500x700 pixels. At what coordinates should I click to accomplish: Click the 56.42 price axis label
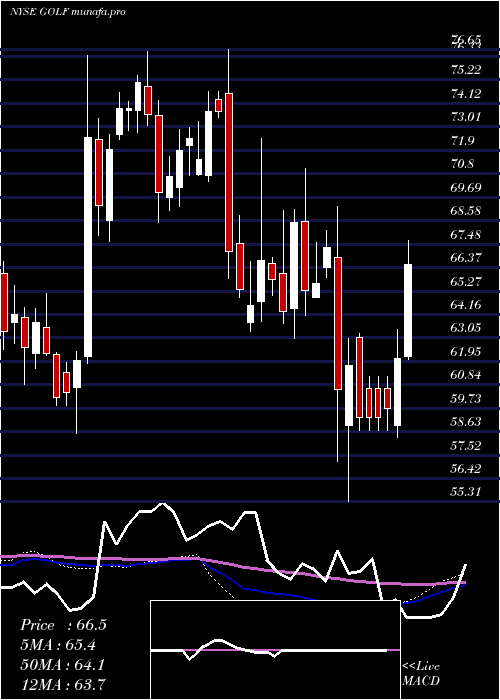466,469
